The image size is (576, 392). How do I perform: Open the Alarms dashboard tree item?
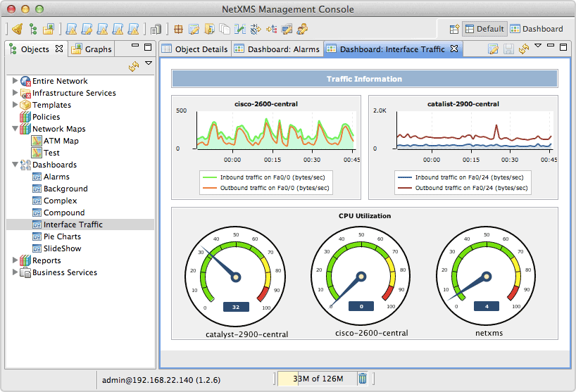coord(51,177)
